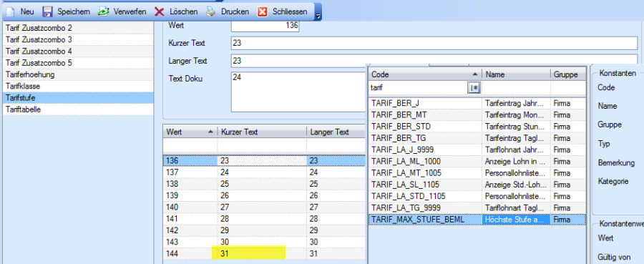Select the TARIF_LA_J_9999 constant row
The width and height of the screenshot is (644, 264).
(477, 150)
